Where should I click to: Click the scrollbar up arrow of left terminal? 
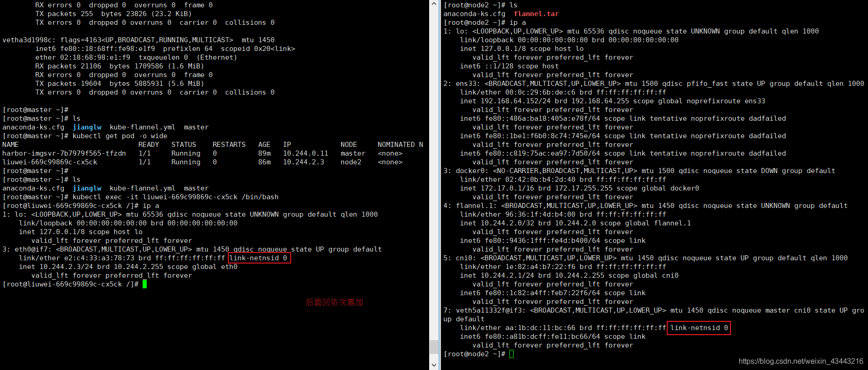[x=434, y=4]
